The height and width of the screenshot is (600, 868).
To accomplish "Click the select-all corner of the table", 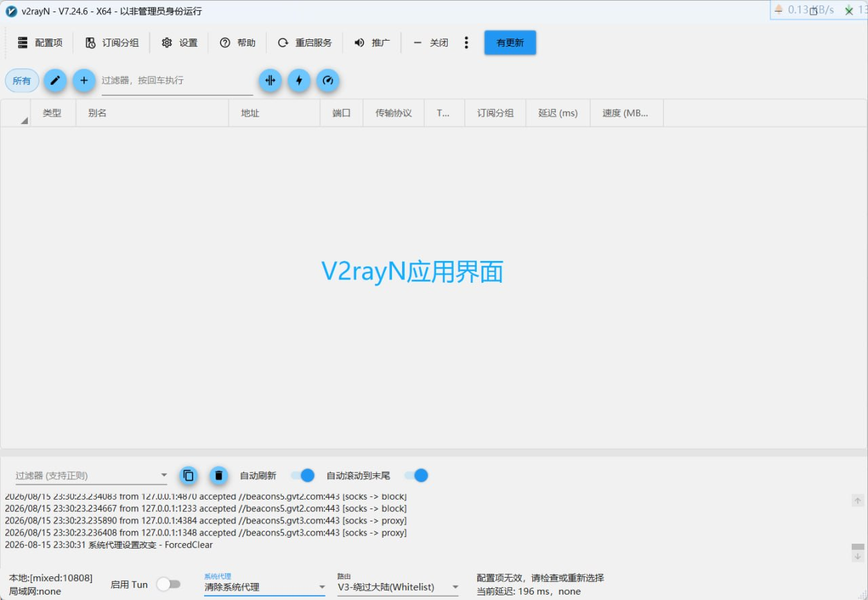I will pos(16,113).
